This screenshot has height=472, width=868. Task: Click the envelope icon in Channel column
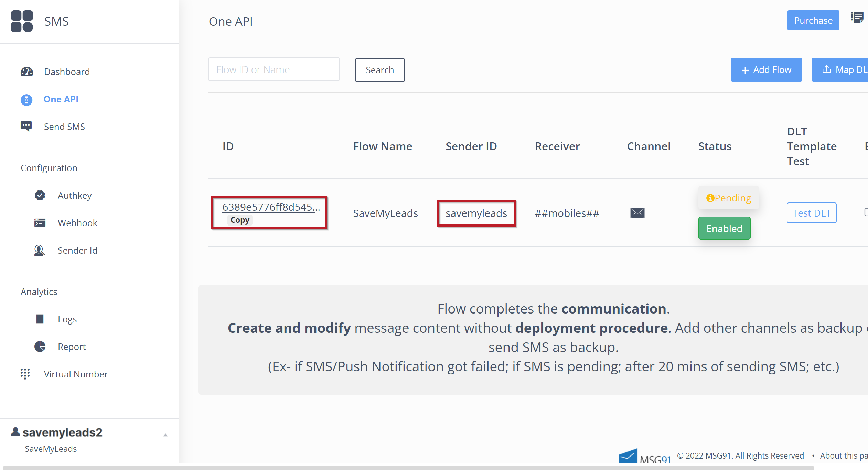tap(636, 213)
